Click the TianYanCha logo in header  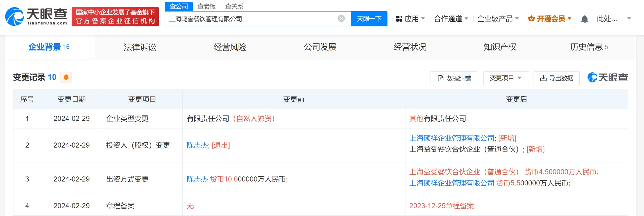tap(36, 17)
